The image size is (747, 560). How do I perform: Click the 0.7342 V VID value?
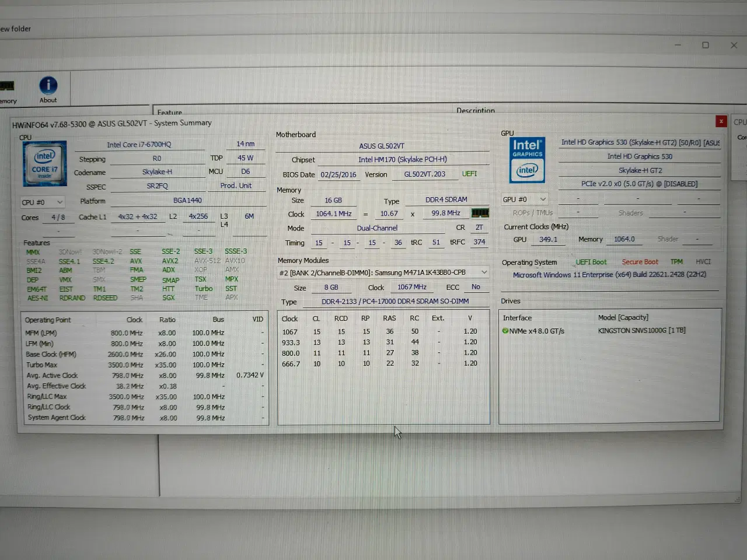click(x=250, y=375)
